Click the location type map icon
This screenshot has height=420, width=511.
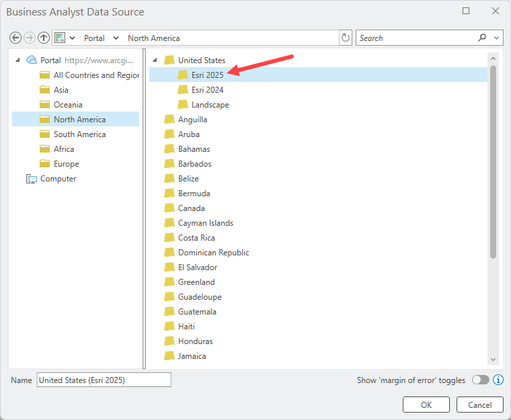point(60,38)
